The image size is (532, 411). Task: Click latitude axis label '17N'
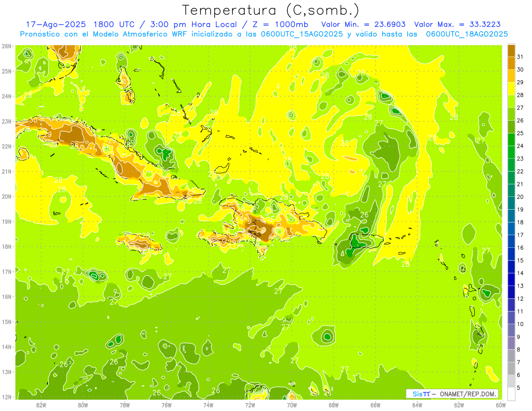7,271
